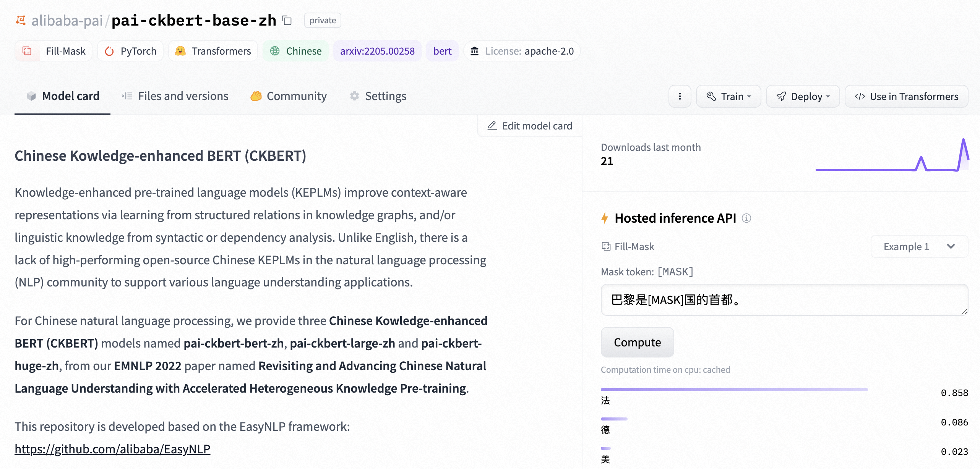Toggle the private visibility badge
The width and height of the screenshot is (980, 469).
click(x=323, y=20)
